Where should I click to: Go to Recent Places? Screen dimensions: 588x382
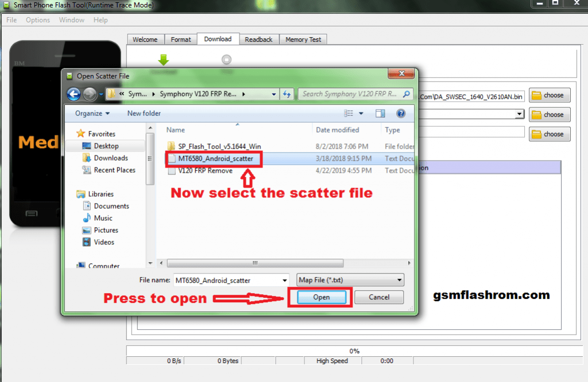[x=114, y=170]
